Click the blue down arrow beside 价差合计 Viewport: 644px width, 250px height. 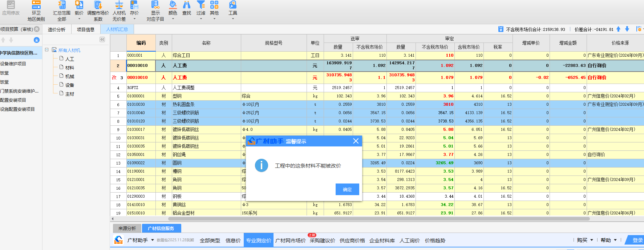pos(627,29)
